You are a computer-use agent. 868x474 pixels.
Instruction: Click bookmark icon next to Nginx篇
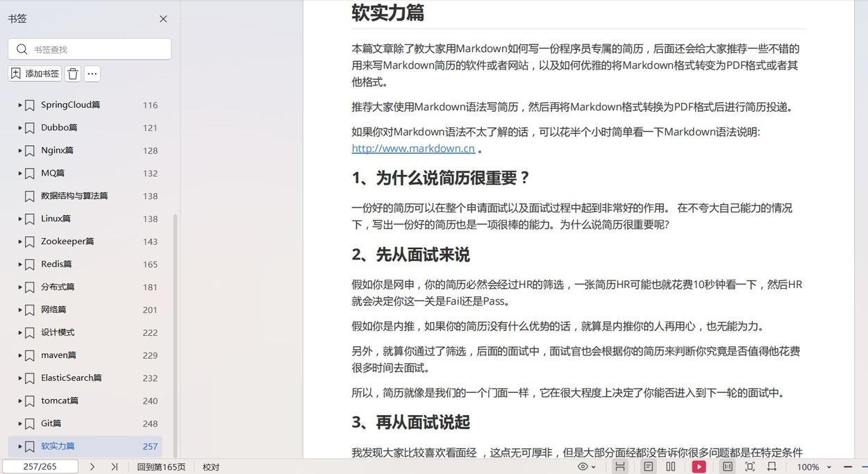(x=30, y=151)
